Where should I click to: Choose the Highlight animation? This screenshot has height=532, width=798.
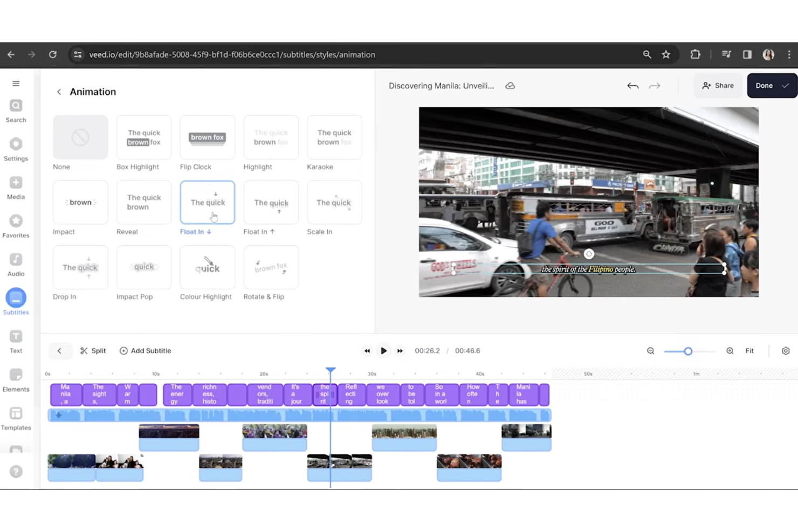[x=271, y=137]
